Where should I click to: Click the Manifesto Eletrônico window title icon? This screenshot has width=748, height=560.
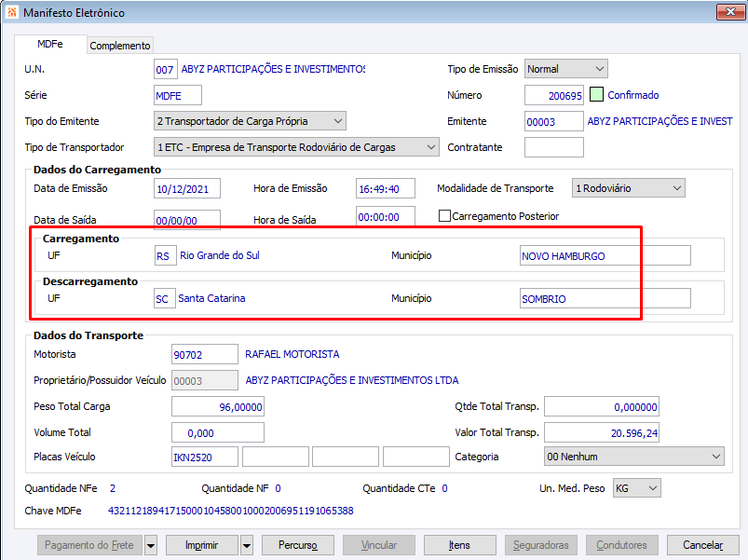tap(12, 12)
